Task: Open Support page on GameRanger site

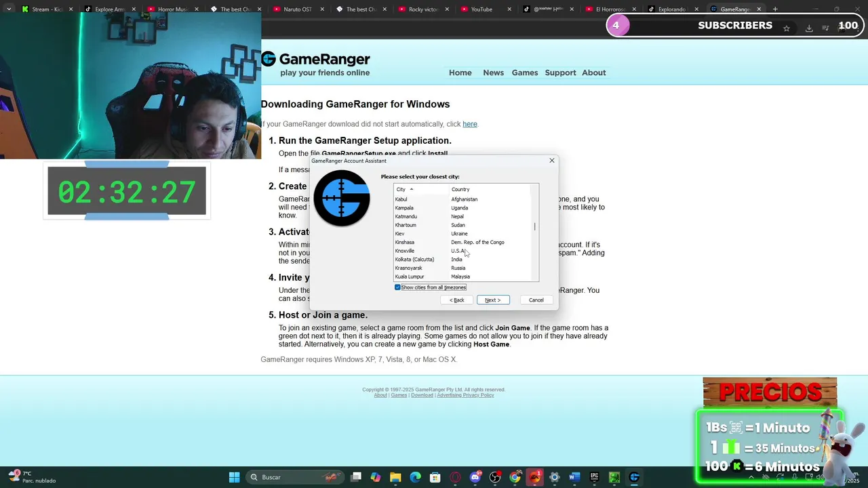Action: [560, 73]
